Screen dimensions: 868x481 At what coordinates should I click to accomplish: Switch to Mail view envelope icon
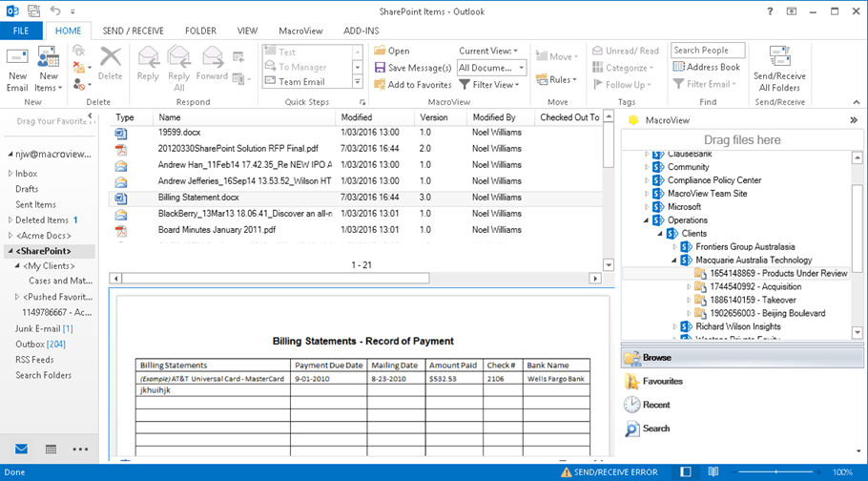point(22,449)
